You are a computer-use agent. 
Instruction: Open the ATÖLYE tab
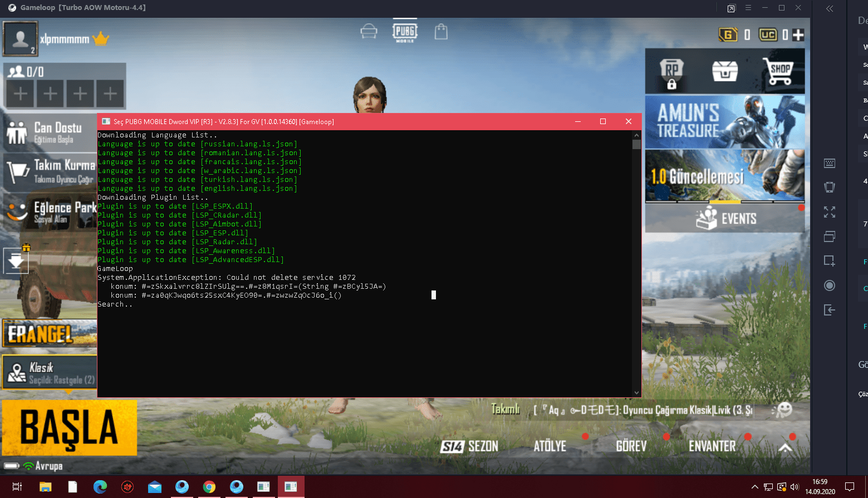point(550,446)
